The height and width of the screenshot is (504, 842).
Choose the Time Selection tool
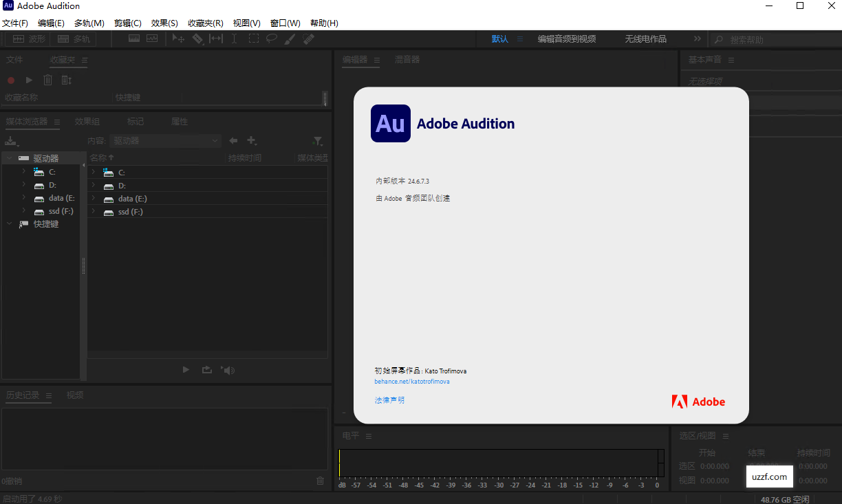point(234,39)
